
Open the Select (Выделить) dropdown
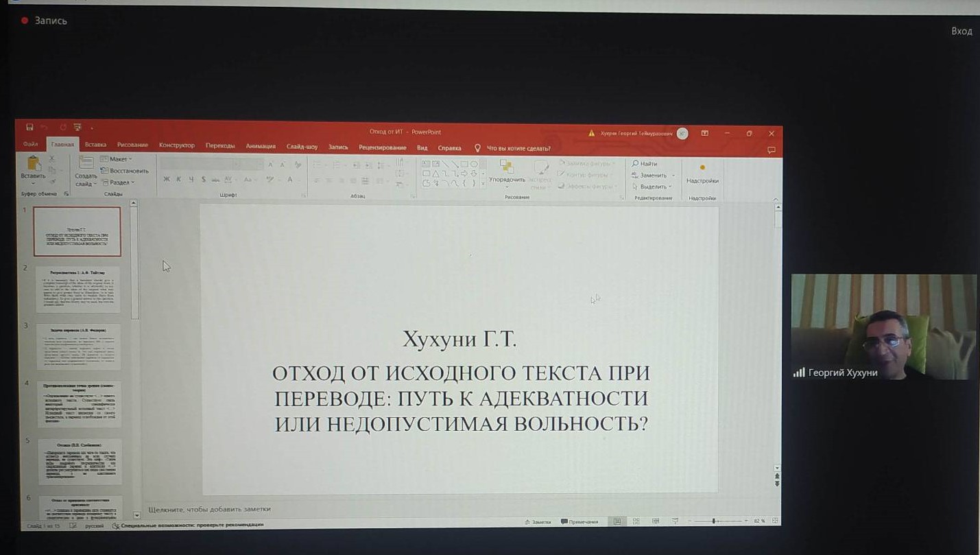(x=653, y=187)
